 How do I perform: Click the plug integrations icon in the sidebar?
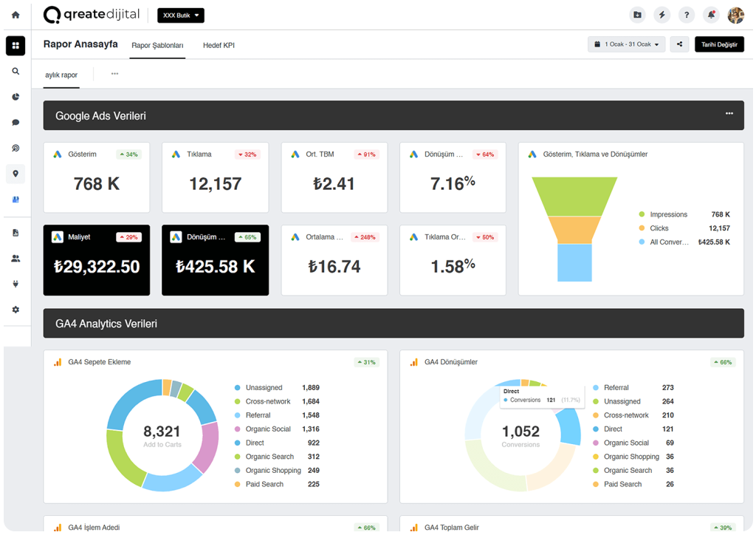coord(16,284)
